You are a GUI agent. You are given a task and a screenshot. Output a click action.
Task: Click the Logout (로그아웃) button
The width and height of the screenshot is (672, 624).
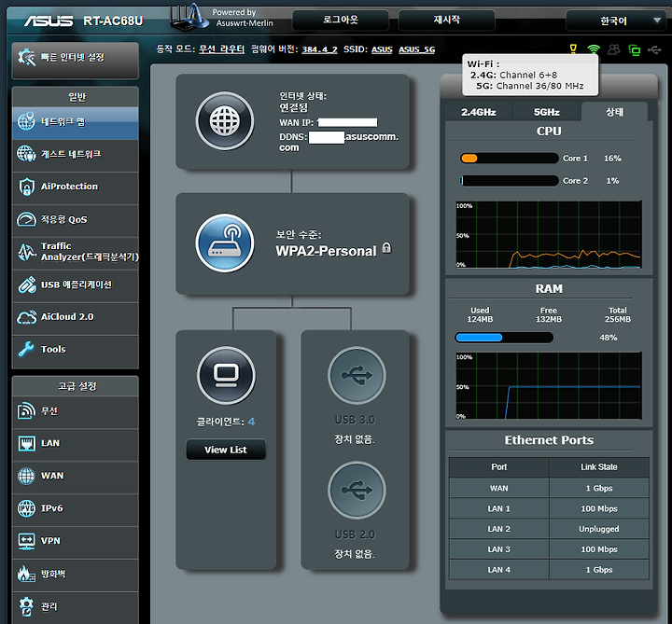[x=341, y=21]
